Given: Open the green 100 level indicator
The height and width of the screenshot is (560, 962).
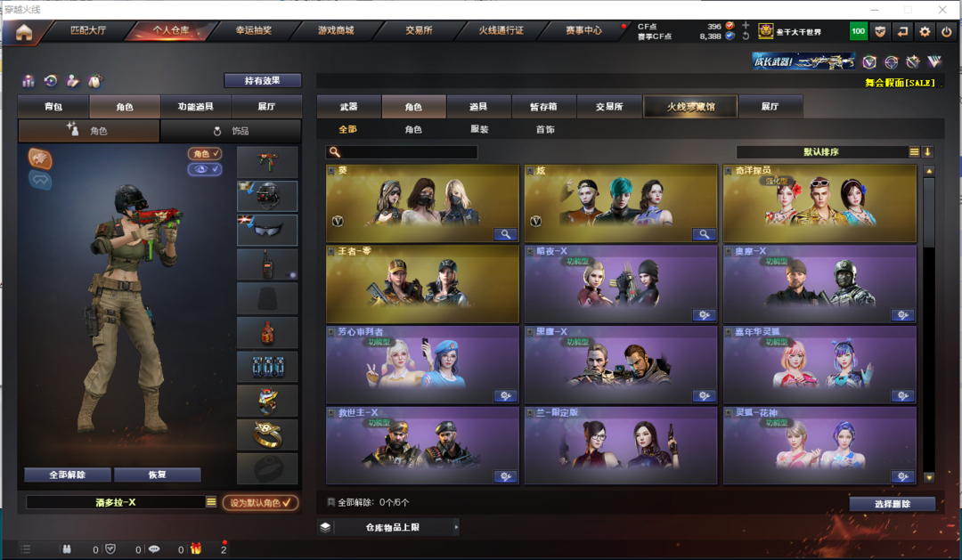Looking at the screenshot, I should pos(859,31).
